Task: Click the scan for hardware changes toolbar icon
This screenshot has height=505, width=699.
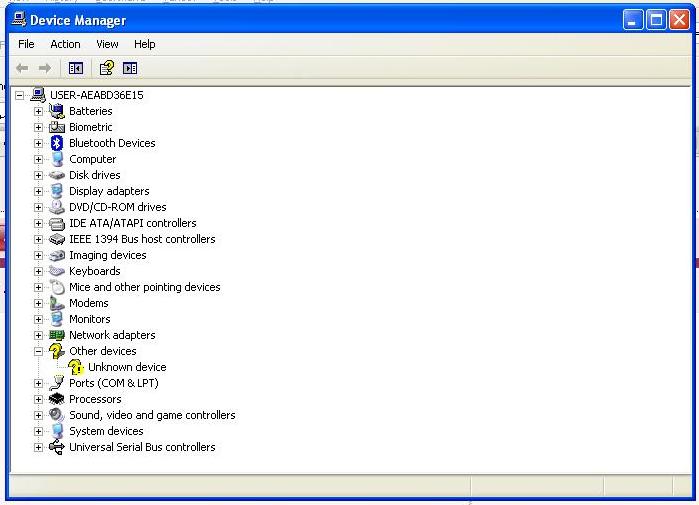Action: [130, 68]
